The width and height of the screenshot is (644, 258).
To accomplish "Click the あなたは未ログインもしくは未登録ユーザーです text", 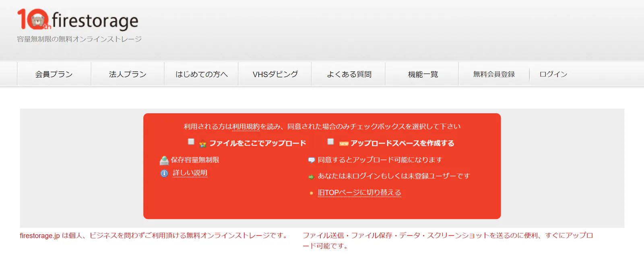I will 394,176.
